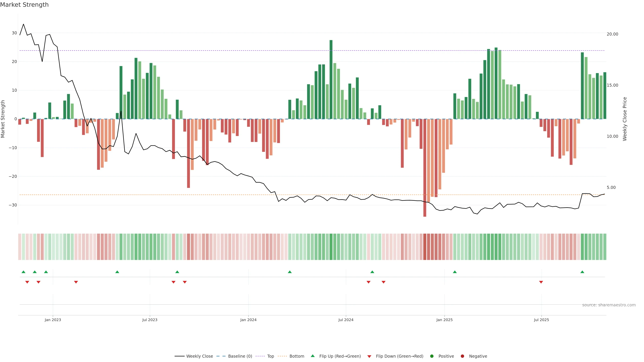Screen dimensions: 644x362
Task: Click the flip-up triangle marker near Jan 2025
Action: coord(455,272)
